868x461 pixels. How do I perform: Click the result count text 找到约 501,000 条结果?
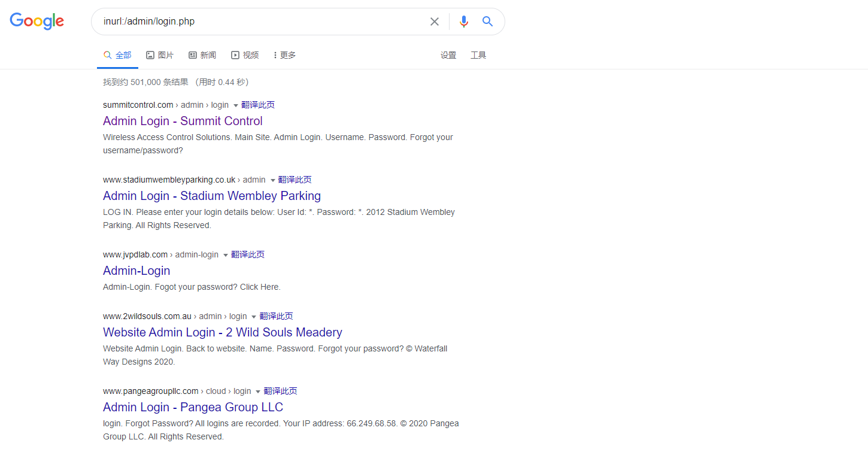click(145, 82)
